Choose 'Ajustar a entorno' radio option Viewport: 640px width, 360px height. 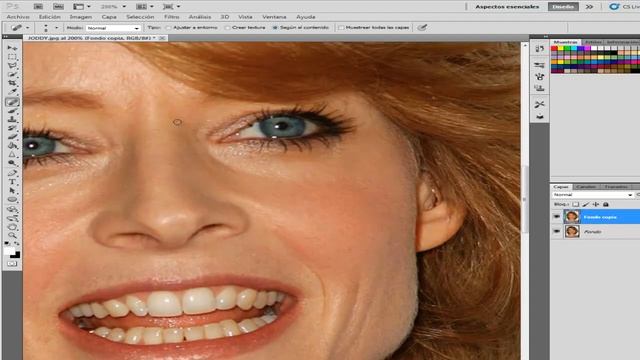tap(168, 27)
